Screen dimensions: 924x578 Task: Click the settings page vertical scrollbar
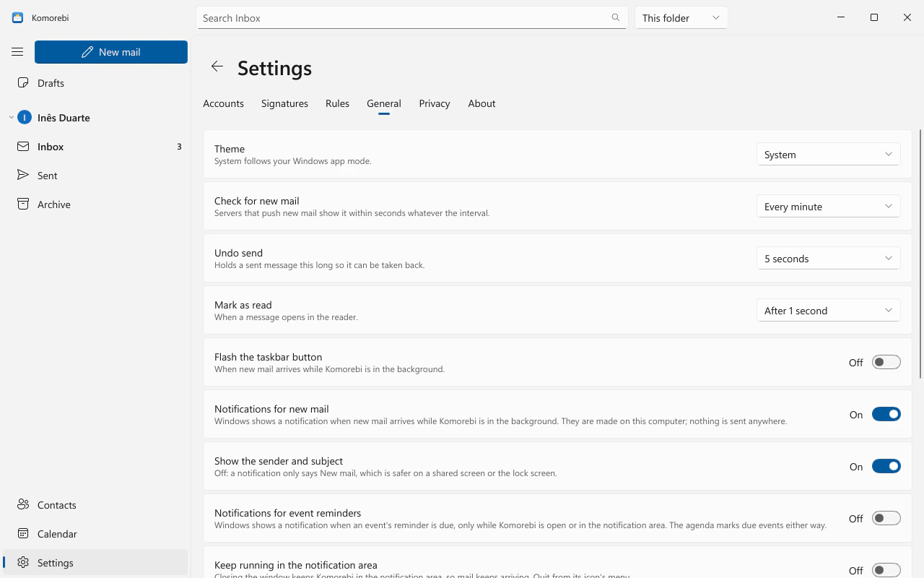[920, 254]
